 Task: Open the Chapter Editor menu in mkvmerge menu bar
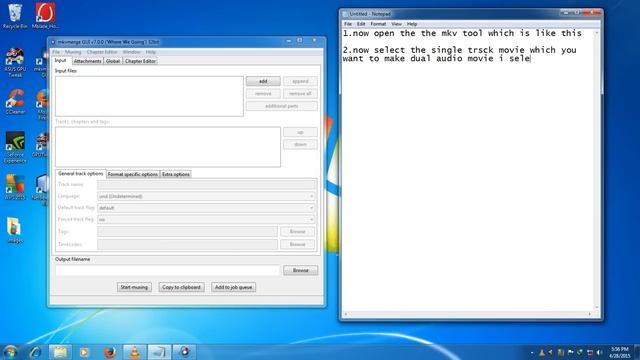pyautogui.click(x=102, y=52)
